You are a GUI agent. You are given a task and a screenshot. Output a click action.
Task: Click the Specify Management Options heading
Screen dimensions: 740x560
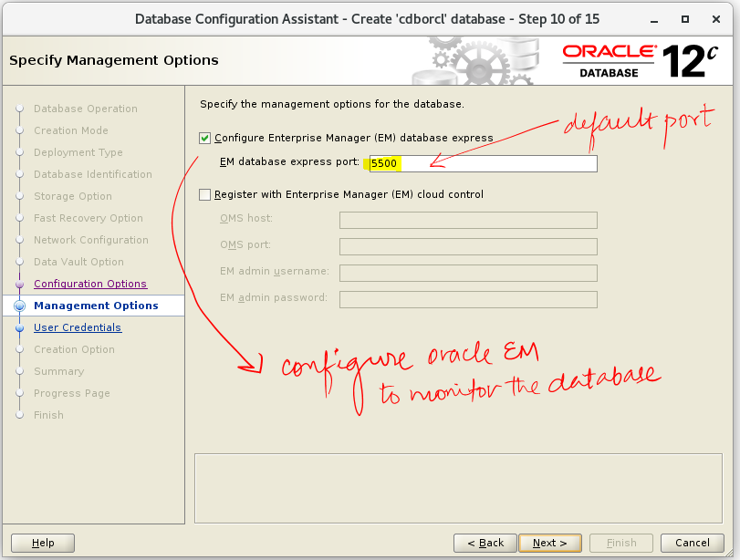coord(114,60)
